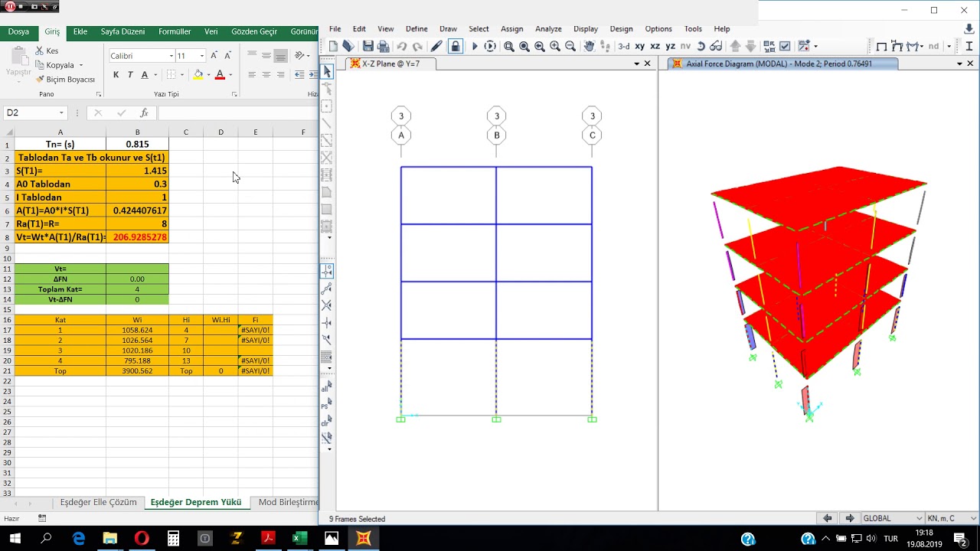Viewport: 980px width, 551px height.
Task: Toggle align left in Excel ribbon
Action: tap(252, 74)
